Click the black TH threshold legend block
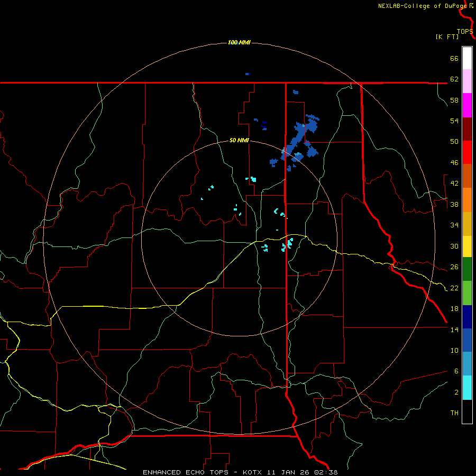The image size is (476, 476). point(467,411)
